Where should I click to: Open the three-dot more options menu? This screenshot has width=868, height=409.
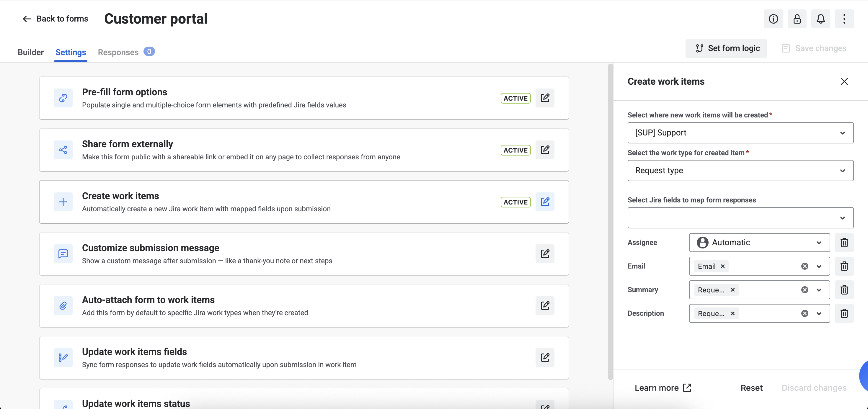[x=844, y=19]
